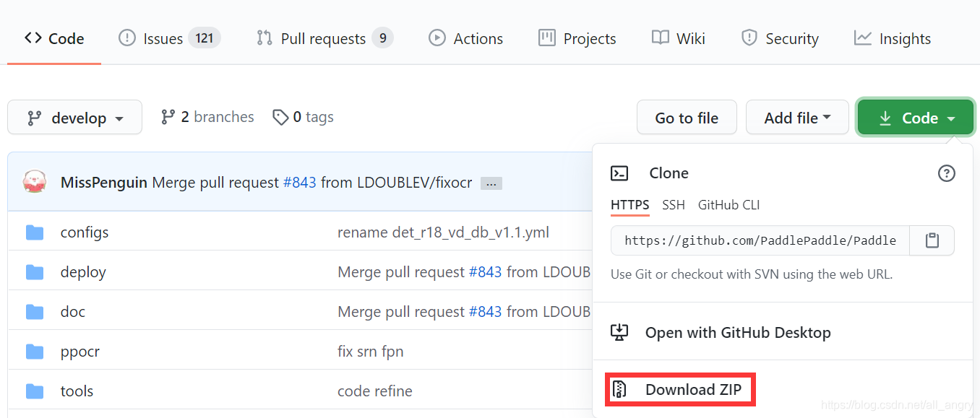This screenshot has width=980, height=418.
Task: Click the Wiki book icon
Action: 661,38
